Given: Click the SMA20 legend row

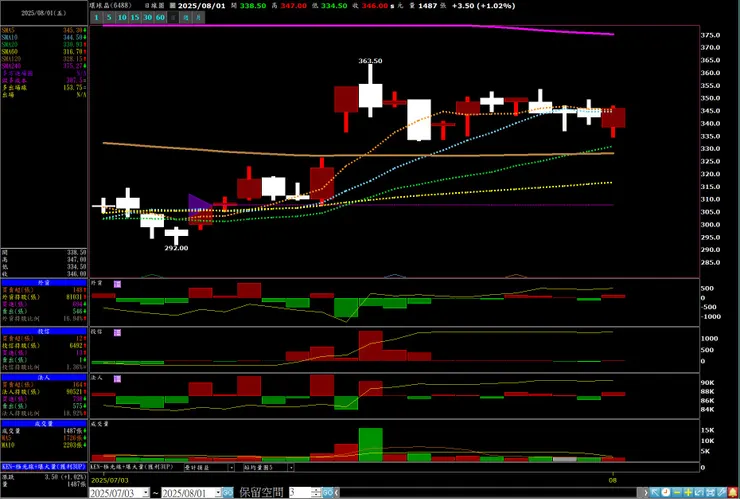Looking at the screenshot, I should tap(44, 44).
